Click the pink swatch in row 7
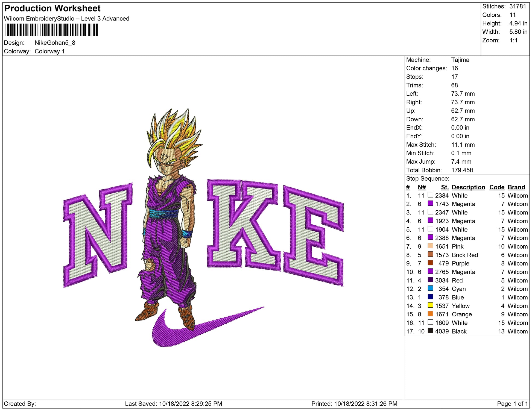Image resolution: width=532 pixels, height=409 pixels. [430, 246]
